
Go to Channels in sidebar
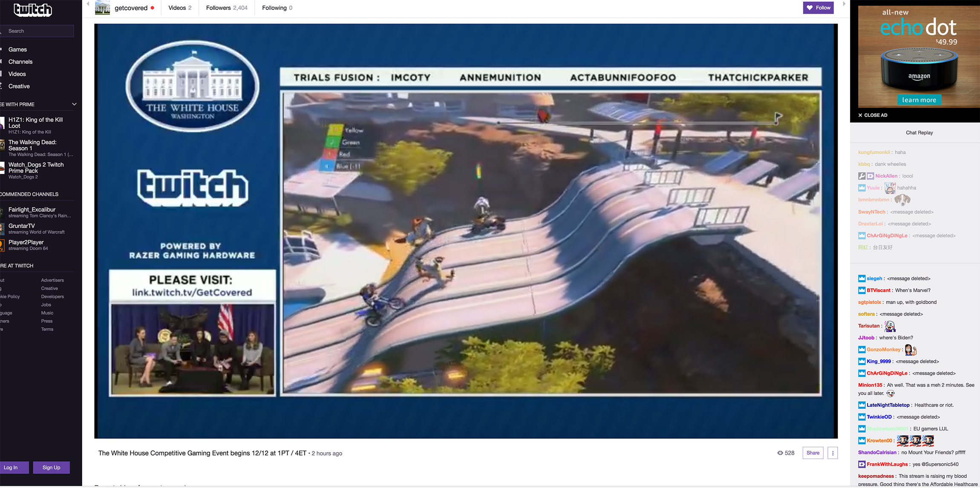coord(20,62)
